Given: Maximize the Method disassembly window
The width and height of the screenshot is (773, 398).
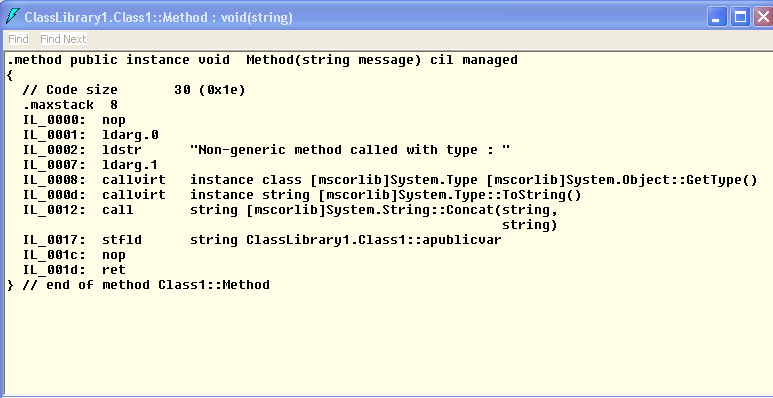Looking at the screenshot, I should point(740,18).
